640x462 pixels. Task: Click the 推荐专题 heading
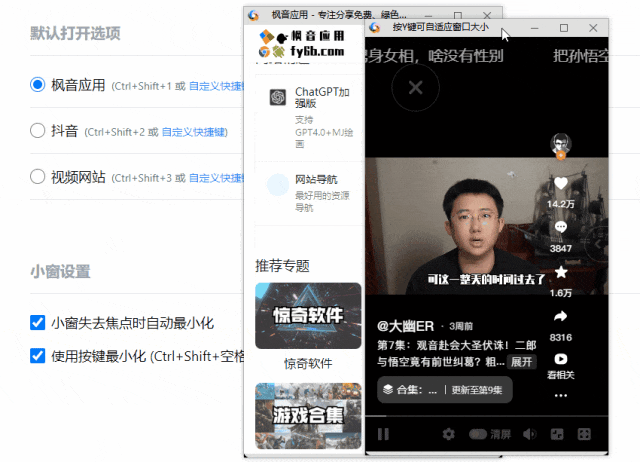tap(282, 266)
